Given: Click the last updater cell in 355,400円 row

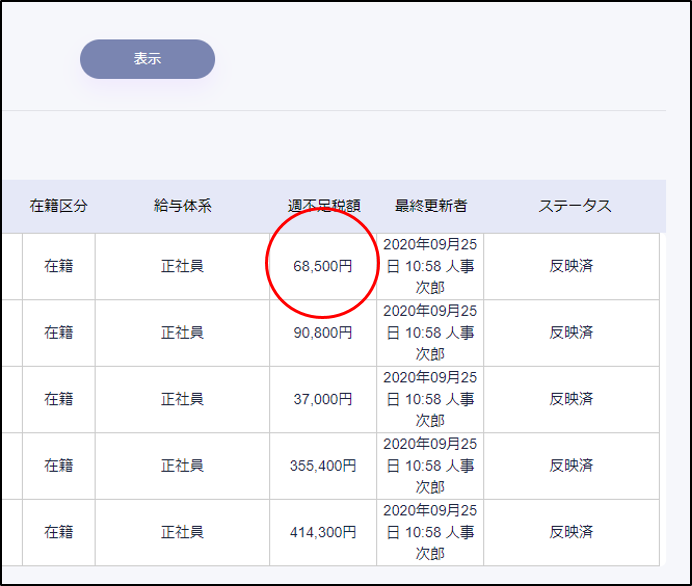Looking at the screenshot, I should coord(430,466).
